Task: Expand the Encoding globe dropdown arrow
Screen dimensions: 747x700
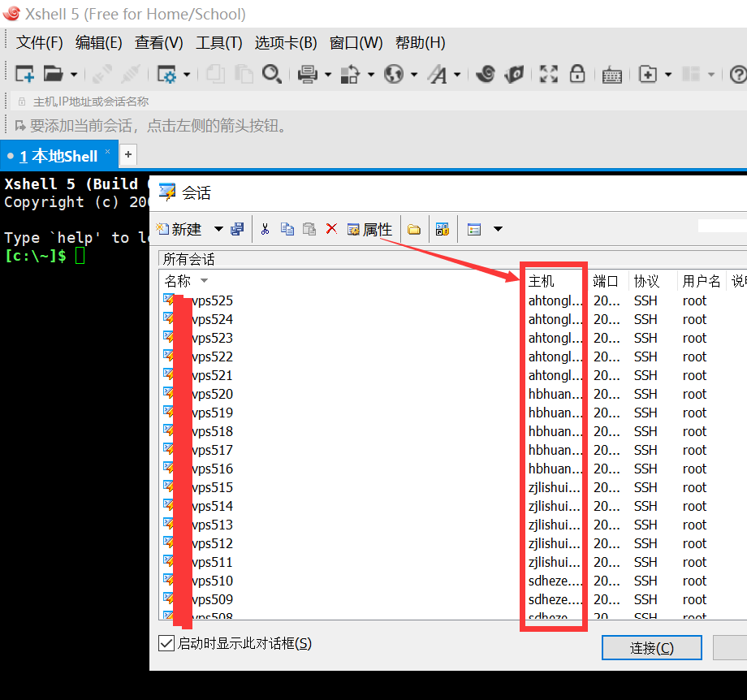Action: pyautogui.click(x=414, y=75)
